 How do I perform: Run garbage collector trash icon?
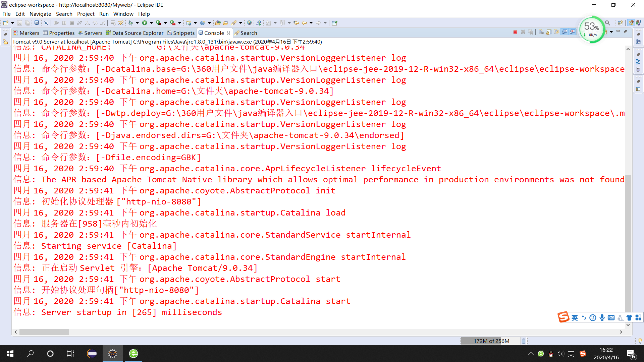pos(524,341)
